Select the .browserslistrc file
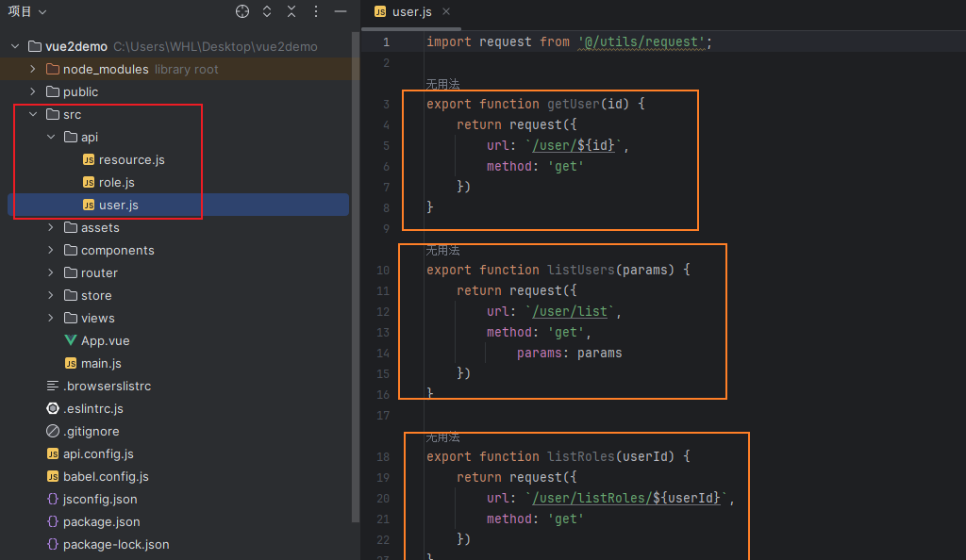 click(x=108, y=387)
